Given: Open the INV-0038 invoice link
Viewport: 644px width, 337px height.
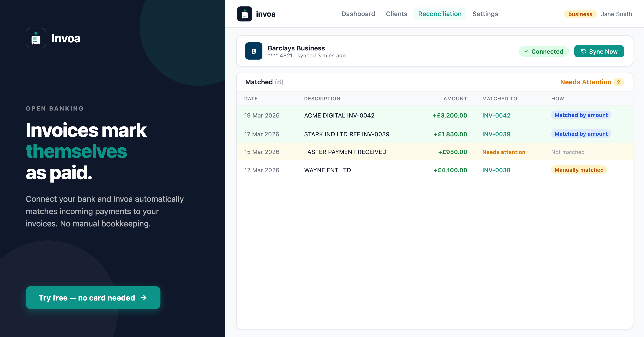Looking at the screenshot, I should point(496,170).
